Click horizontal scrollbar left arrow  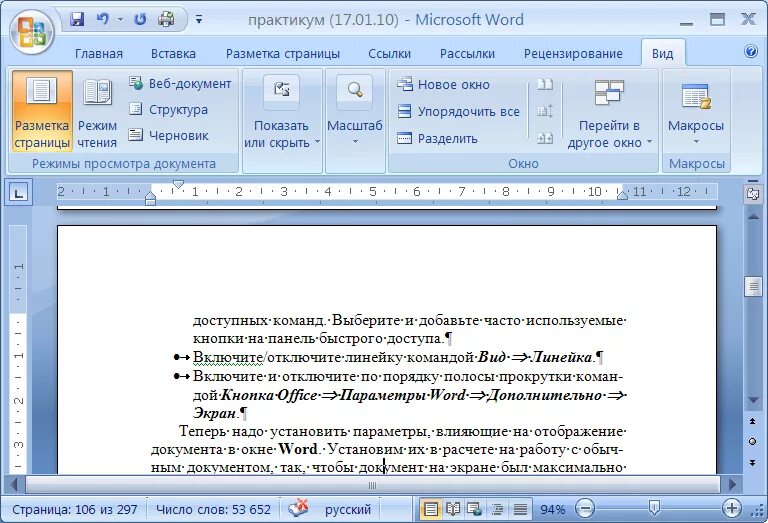pyautogui.click(x=15, y=485)
